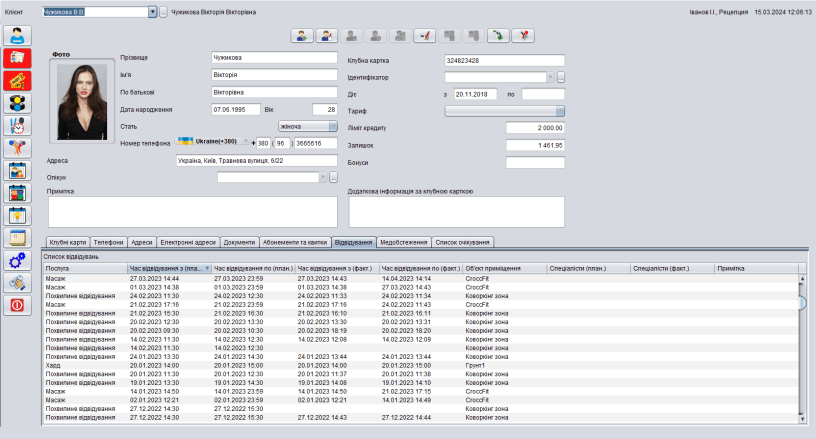
Task: Click the sort arrow on planned start column
Action: [207, 268]
